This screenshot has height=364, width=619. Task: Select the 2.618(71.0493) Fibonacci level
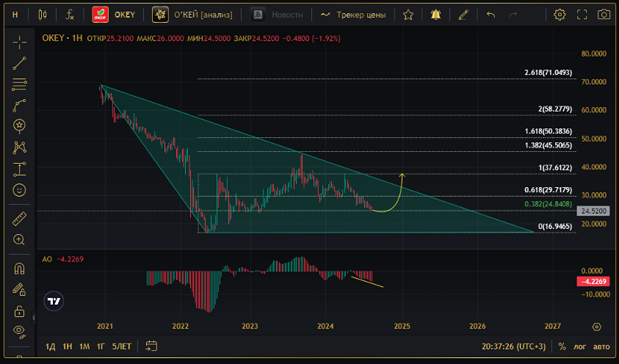click(548, 73)
